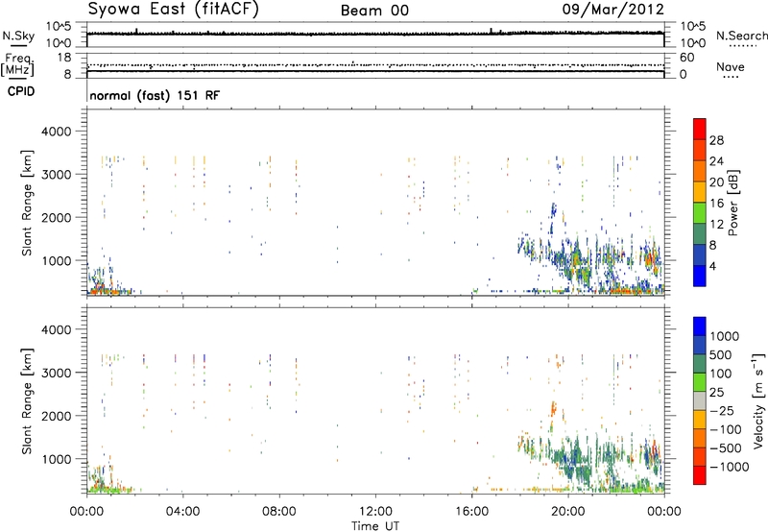This screenshot has height=532, width=768.
Task: Click the '4000' tick on the power panel
Action: coord(56,132)
